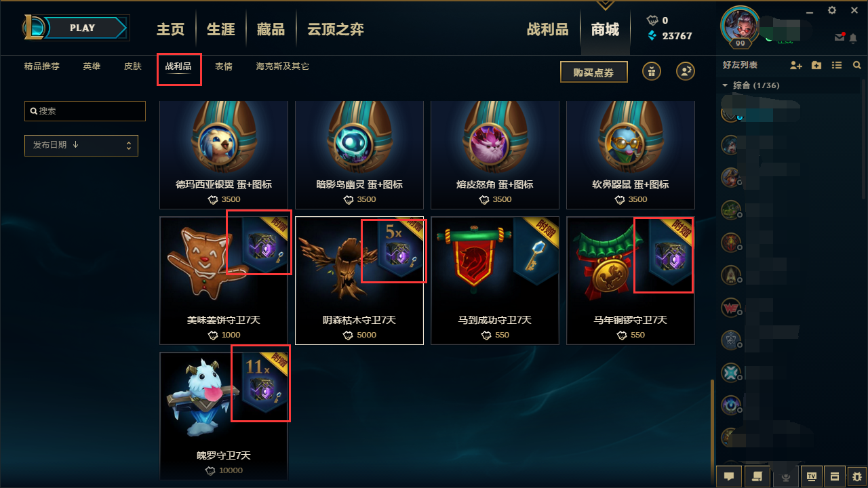Collapse the 综合 friends group
Screen dimensions: 868x488
tap(725, 85)
